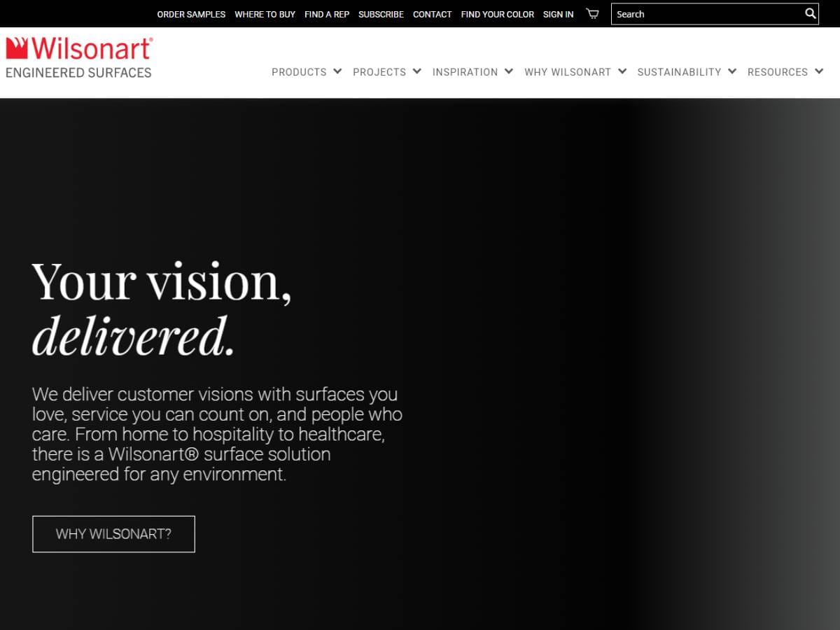Image resolution: width=840 pixels, height=630 pixels.
Task: Select the Find a Rep link
Action: [x=327, y=14]
